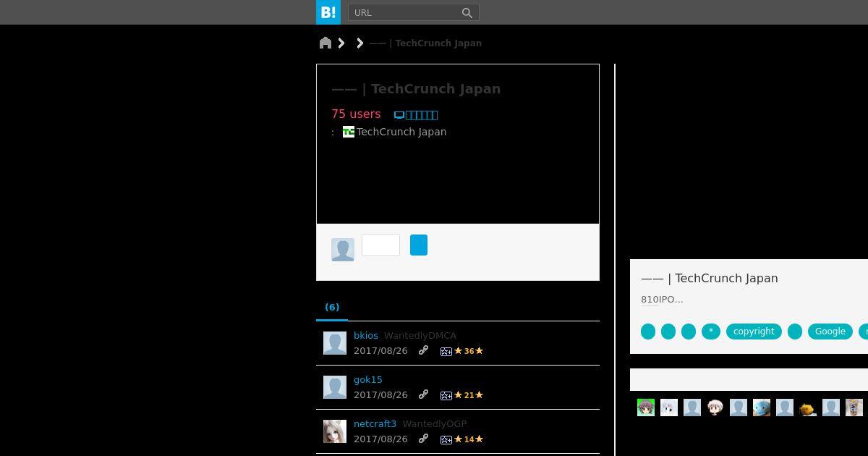
Task: Open gok15 user profile link
Action: click(368, 379)
